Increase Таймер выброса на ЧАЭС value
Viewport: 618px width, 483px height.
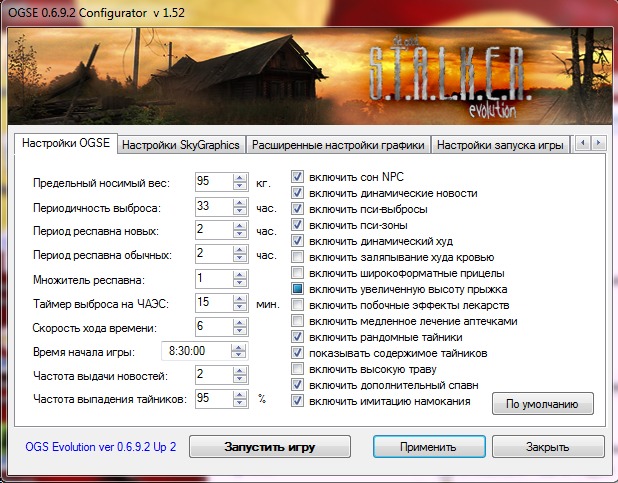tap(240, 299)
